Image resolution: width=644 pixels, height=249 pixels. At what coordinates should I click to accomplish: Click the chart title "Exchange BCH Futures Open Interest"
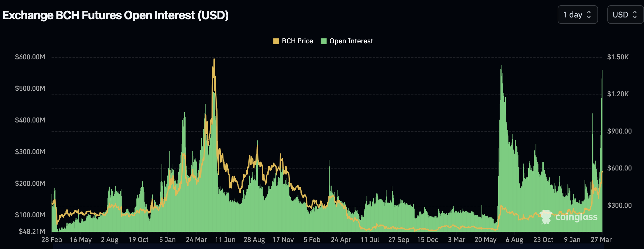click(115, 15)
